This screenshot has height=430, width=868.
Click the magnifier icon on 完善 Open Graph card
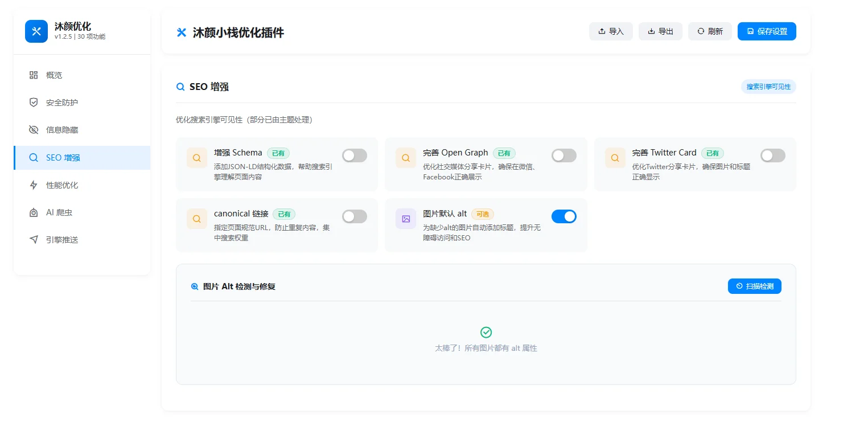[x=406, y=158]
